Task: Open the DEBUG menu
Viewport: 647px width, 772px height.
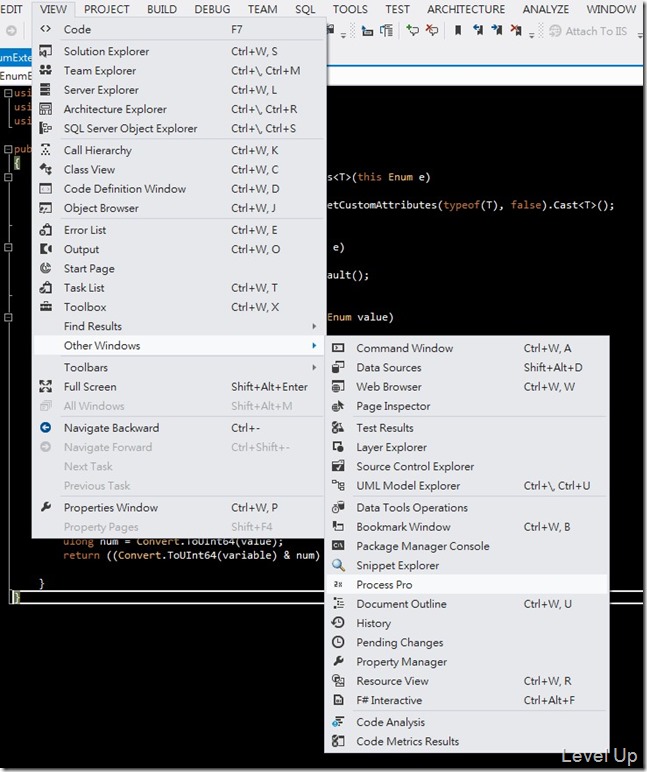Action: click(x=212, y=9)
